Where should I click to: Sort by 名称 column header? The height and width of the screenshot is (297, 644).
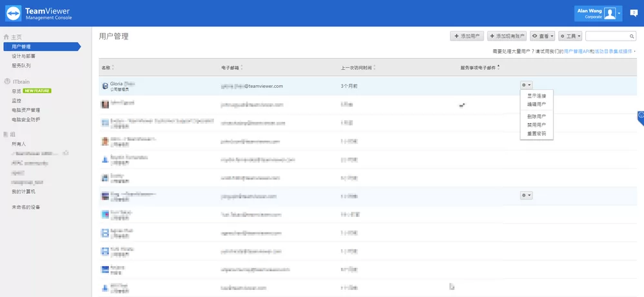106,67
